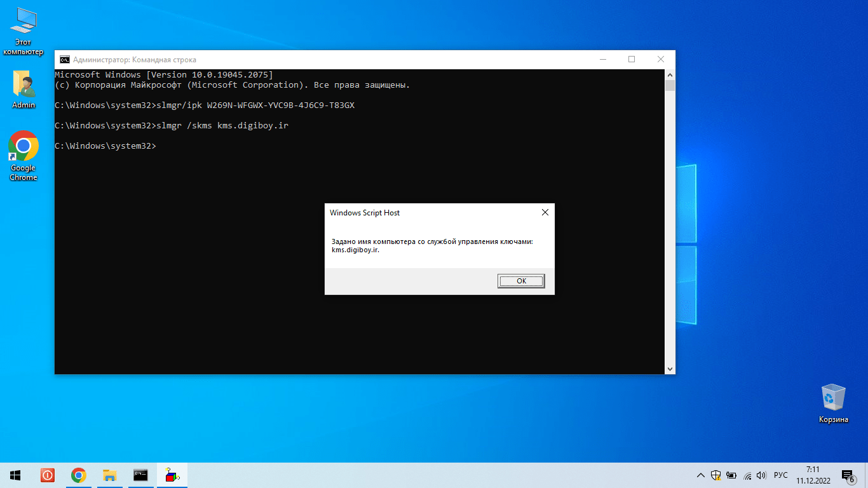
Task: Select the Windows Script Host taskbar icon
Action: pyautogui.click(x=172, y=475)
